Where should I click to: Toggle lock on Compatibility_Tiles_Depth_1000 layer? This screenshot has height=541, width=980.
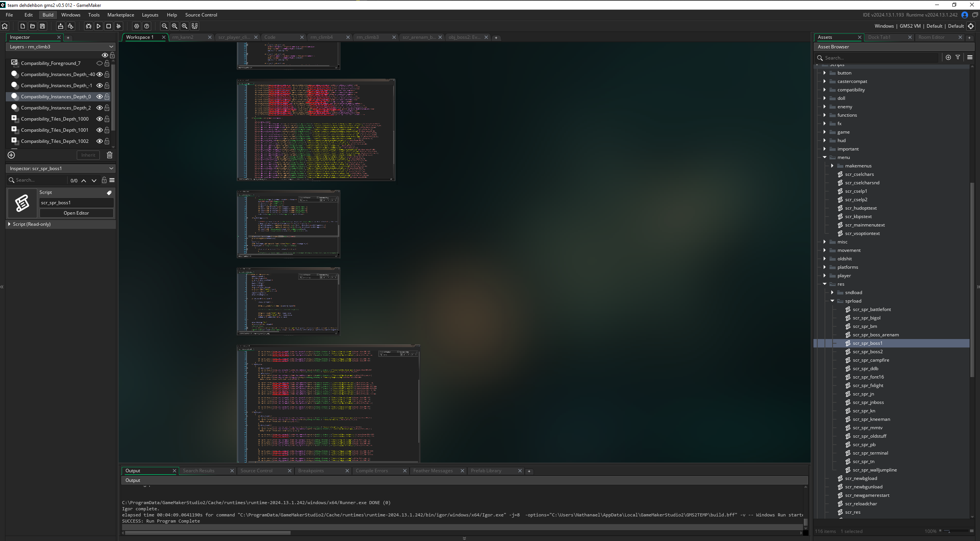[107, 119]
